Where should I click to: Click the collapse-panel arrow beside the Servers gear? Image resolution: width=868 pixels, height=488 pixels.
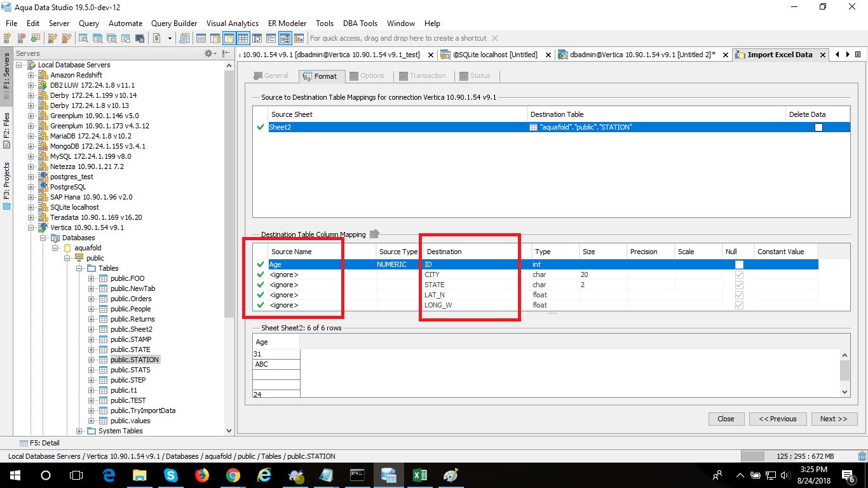(x=226, y=53)
